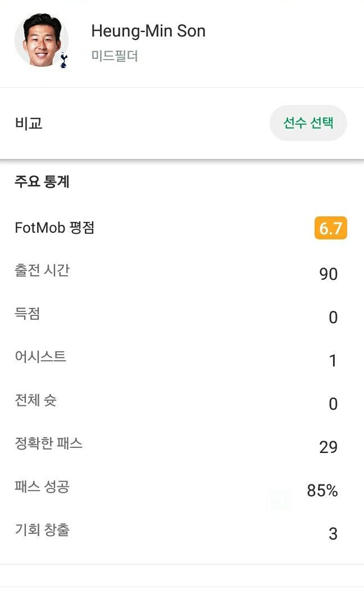Tap the 미드필더 position label
Viewport: 364px width, 598px height.
pyautogui.click(x=115, y=56)
